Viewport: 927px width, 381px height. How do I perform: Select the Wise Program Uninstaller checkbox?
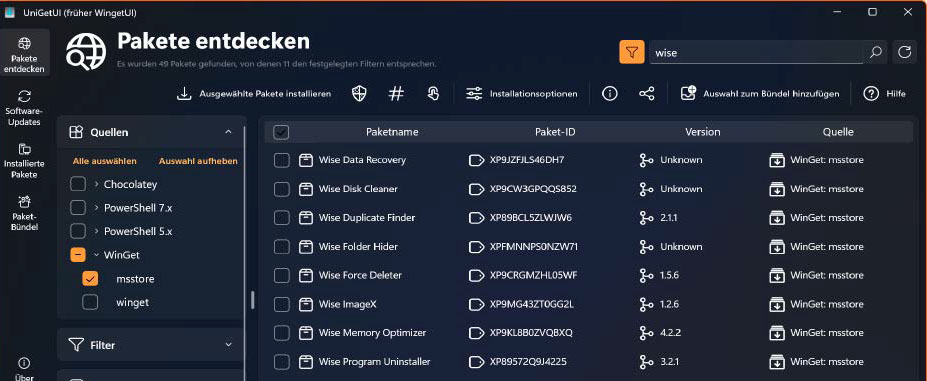click(281, 362)
